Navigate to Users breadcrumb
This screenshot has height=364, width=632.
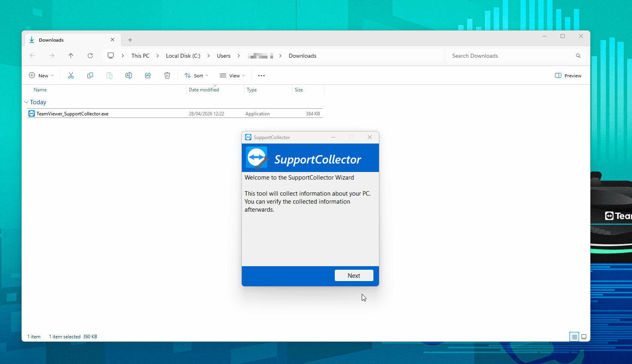click(224, 56)
